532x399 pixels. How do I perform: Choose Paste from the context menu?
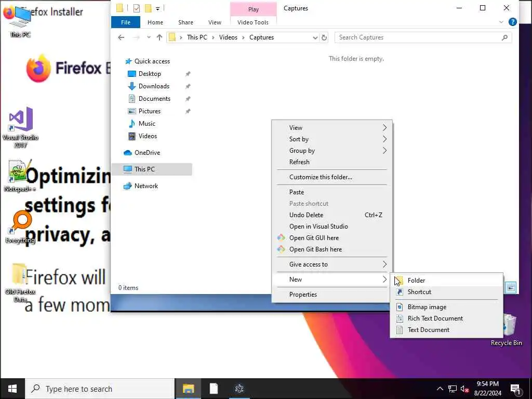(x=331, y=192)
